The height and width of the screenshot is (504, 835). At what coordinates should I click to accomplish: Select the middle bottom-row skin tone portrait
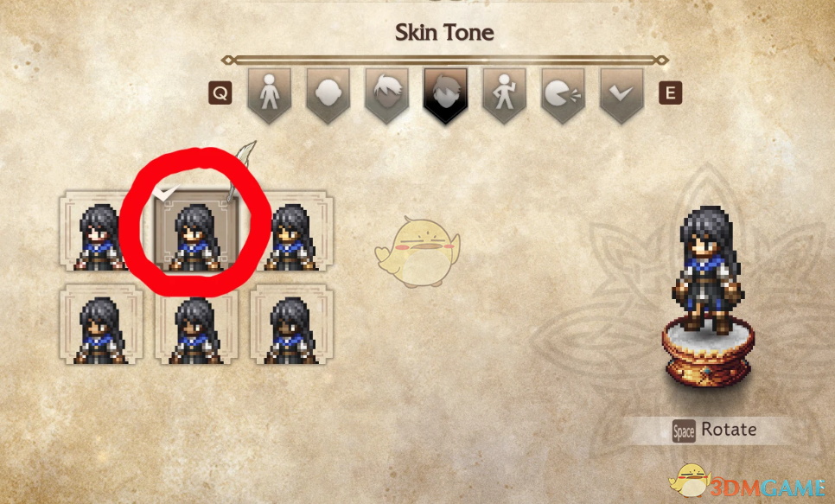coord(196,324)
